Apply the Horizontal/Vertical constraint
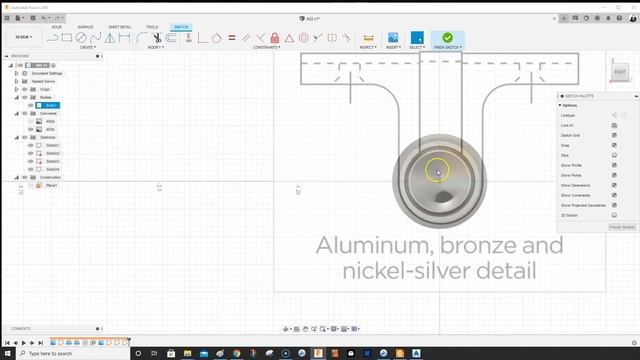Image resolution: width=640 pixels, height=360 pixels. tap(189, 38)
